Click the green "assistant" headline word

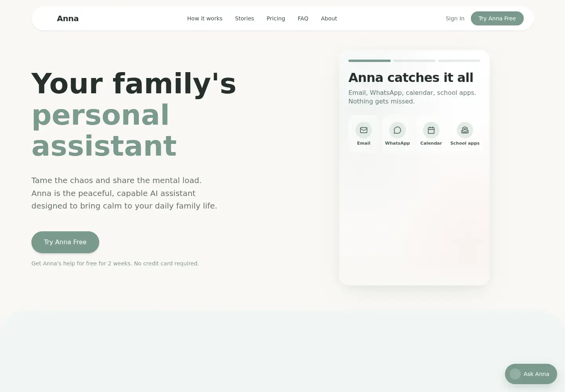104,146
